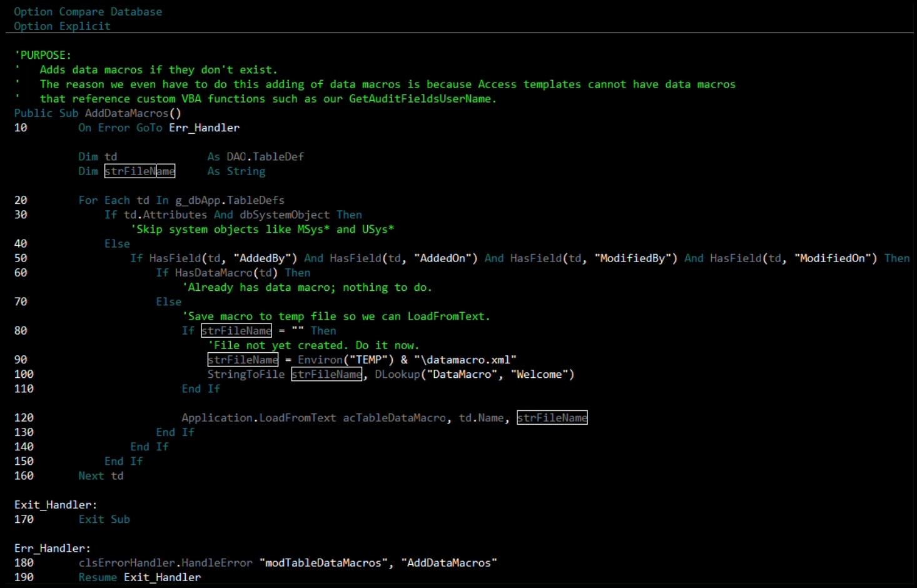This screenshot has width=917, height=588.
Task: Click 'acTableDataMacro' on line 120
Action: pos(394,418)
